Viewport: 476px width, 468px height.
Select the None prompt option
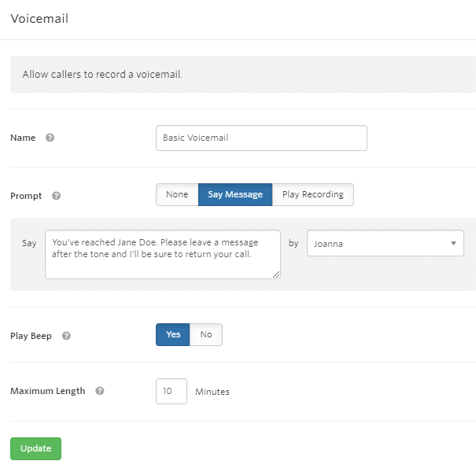click(x=177, y=194)
